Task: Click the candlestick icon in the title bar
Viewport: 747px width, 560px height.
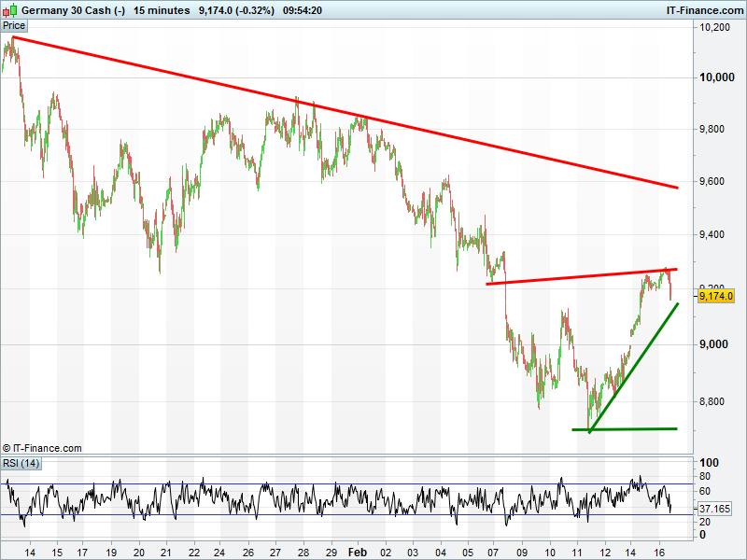Action: pos(10,10)
